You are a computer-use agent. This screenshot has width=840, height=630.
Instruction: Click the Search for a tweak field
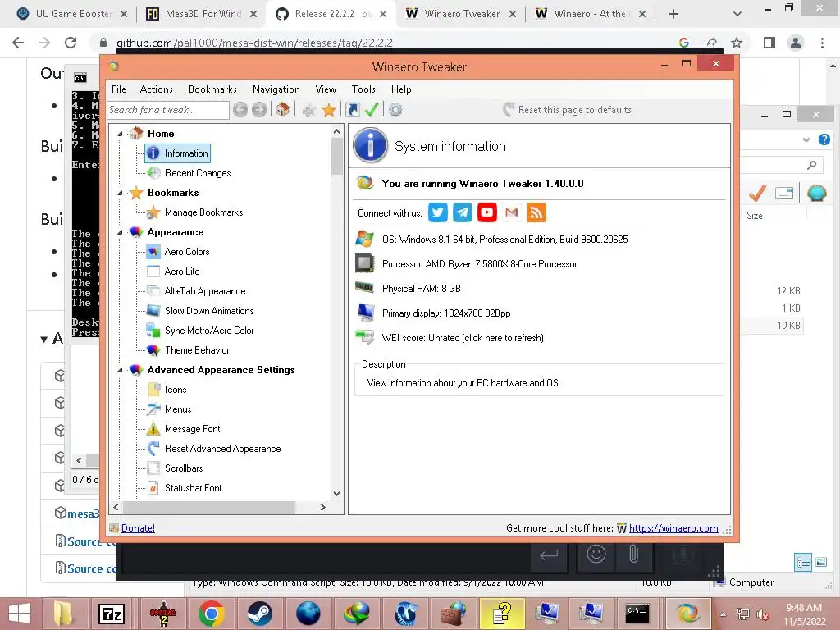pyautogui.click(x=168, y=110)
